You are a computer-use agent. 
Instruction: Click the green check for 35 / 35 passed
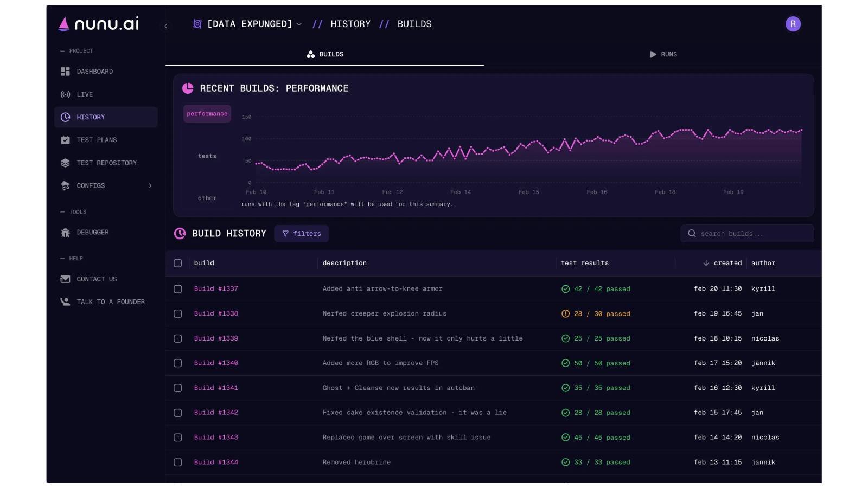click(565, 388)
